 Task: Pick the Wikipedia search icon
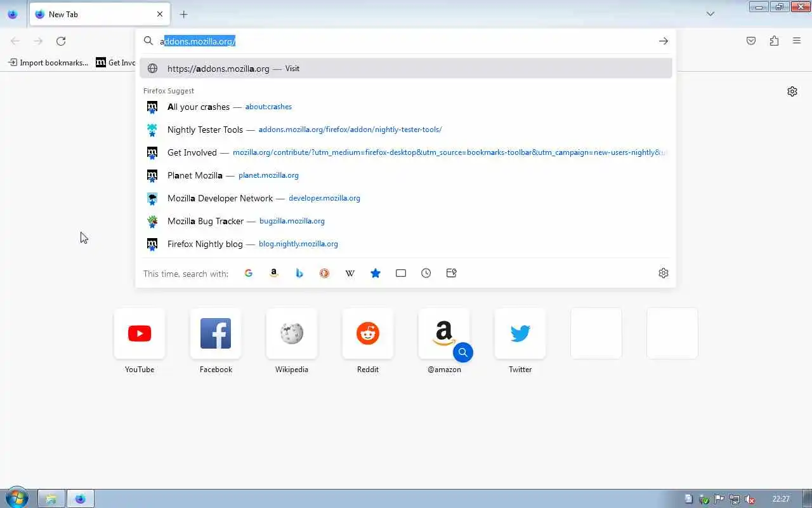tap(350, 273)
